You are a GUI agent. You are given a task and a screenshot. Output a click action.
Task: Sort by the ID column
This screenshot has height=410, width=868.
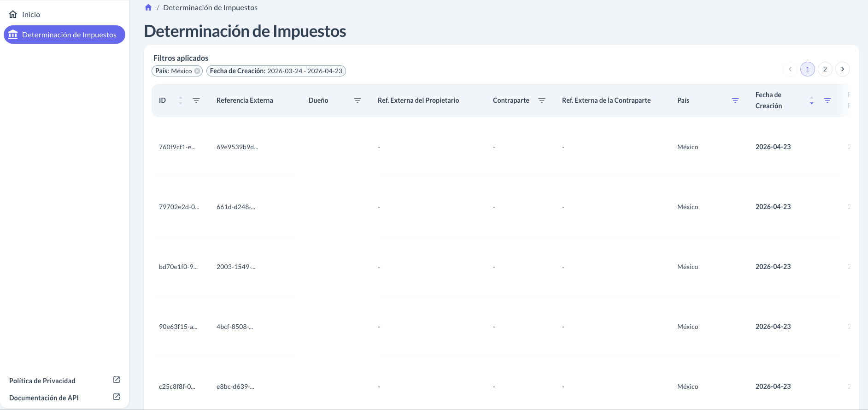point(181,100)
